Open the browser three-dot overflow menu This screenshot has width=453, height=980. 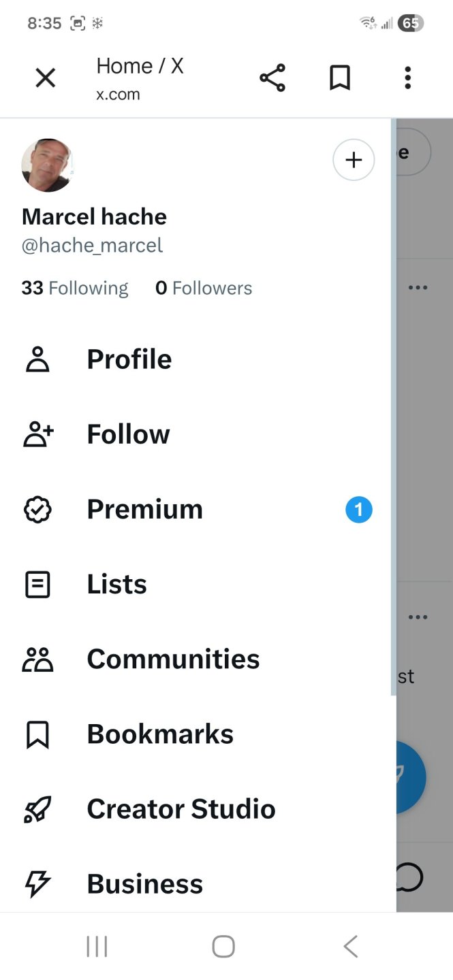[x=407, y=78]
